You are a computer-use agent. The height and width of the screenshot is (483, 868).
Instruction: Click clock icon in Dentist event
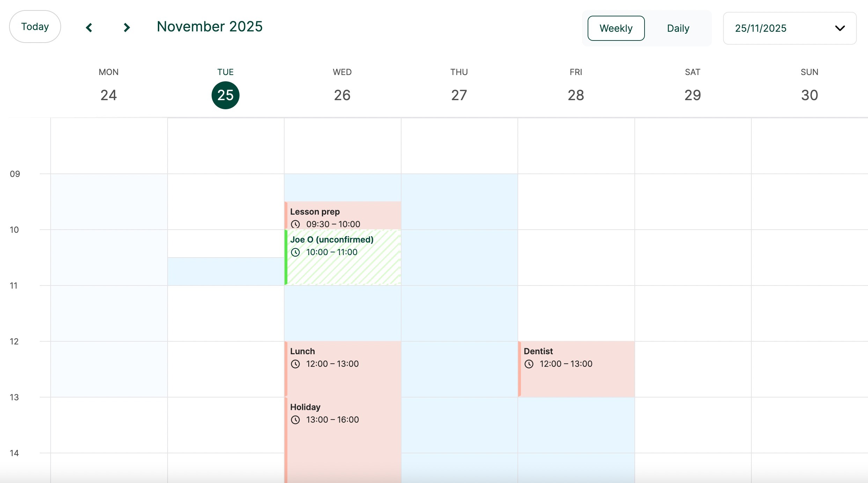pos(529,364)
